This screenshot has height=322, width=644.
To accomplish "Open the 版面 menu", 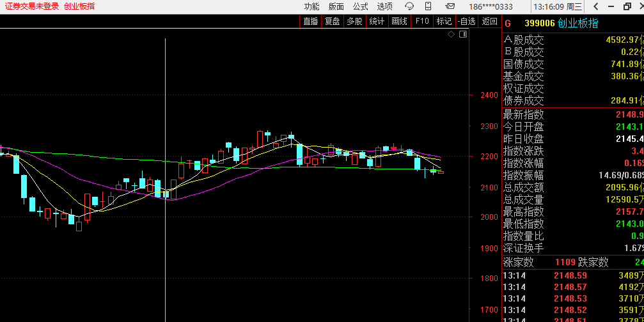I will pos(336,6).
